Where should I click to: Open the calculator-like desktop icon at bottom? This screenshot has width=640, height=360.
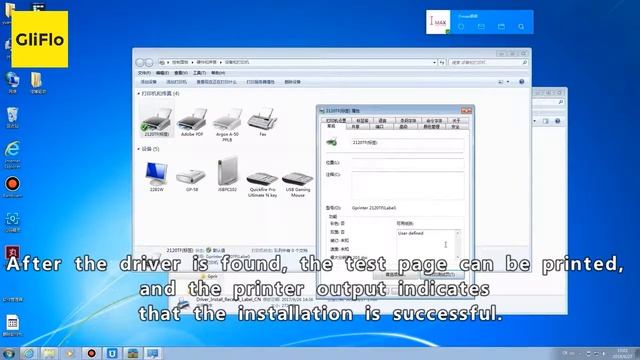click(12, 325)
